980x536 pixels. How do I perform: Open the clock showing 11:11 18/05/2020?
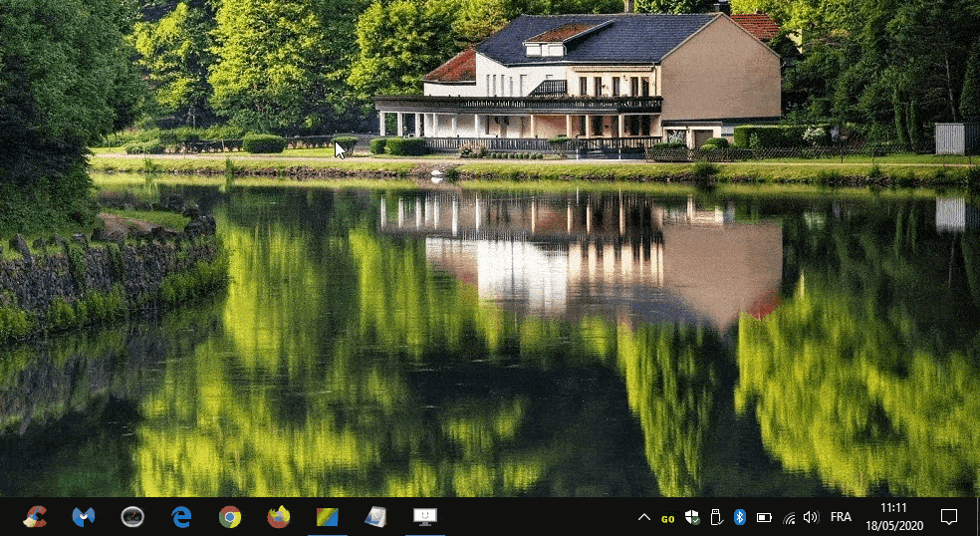893,517
